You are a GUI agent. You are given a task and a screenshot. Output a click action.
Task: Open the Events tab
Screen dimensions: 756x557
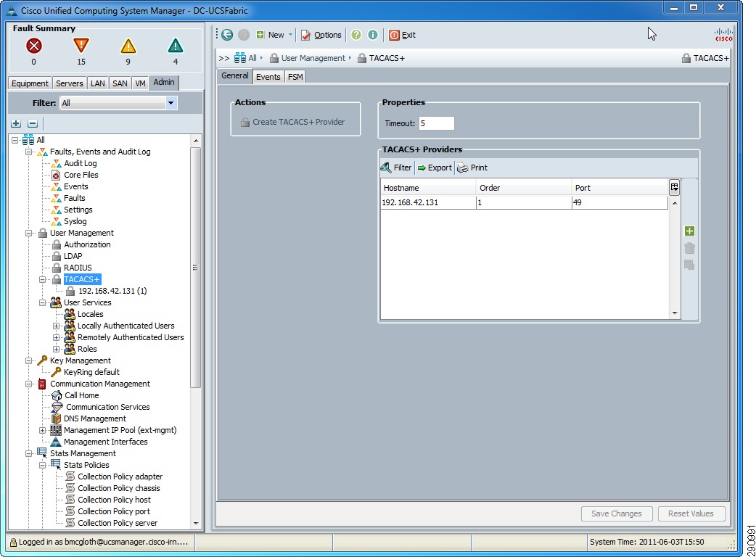coord(268,77)
